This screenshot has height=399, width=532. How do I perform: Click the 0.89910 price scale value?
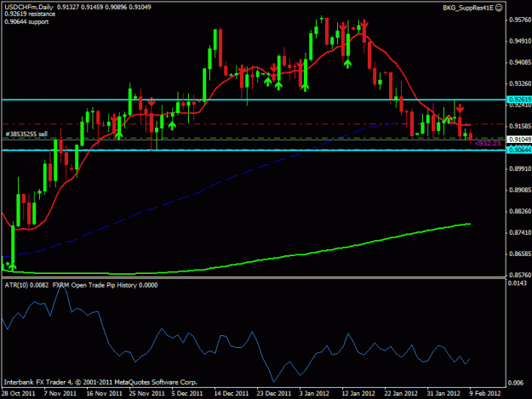pyautogui.click(x=520, y=168)
